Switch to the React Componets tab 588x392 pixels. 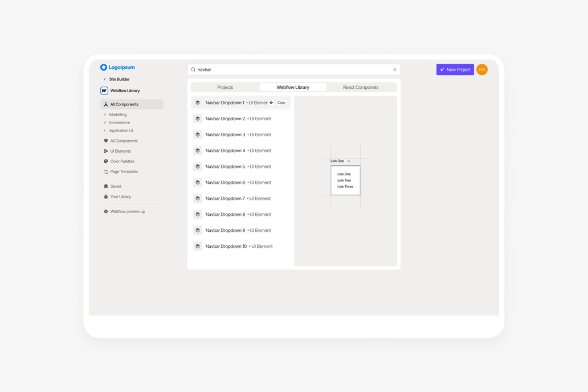point(361,87)
